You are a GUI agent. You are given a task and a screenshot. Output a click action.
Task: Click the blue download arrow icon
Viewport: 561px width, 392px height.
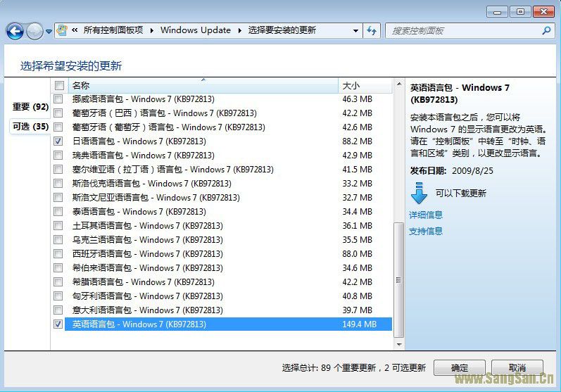[419, 193]
